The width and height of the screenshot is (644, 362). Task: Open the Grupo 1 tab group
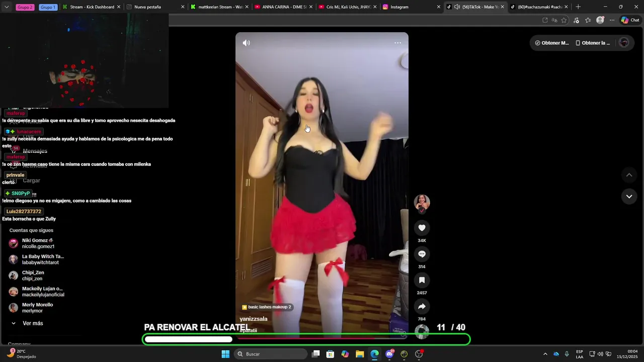48,7
